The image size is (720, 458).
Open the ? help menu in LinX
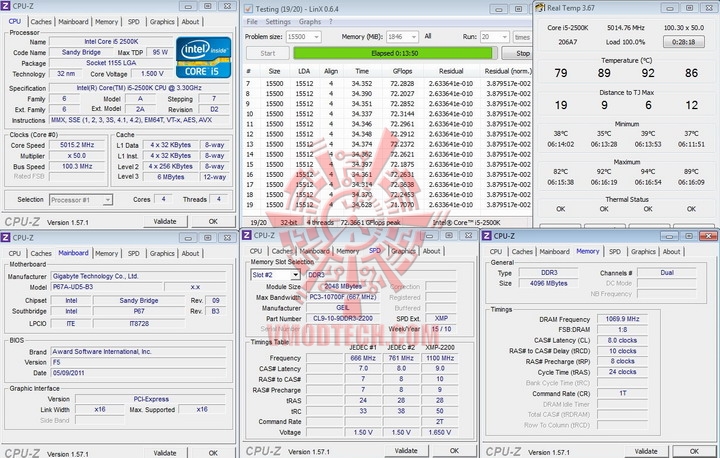tap(330, 22)
